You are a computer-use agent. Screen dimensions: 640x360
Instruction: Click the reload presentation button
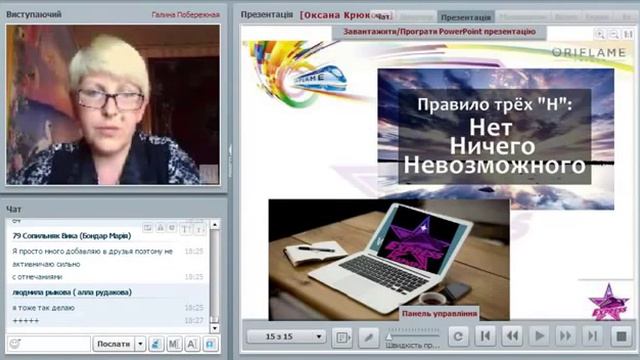coord(458,336)
